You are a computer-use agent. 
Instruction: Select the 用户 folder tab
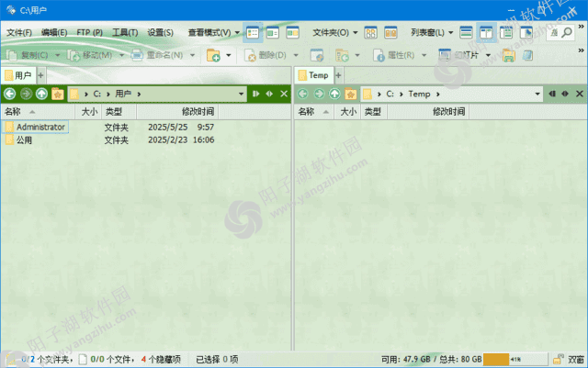click(18, 75)
